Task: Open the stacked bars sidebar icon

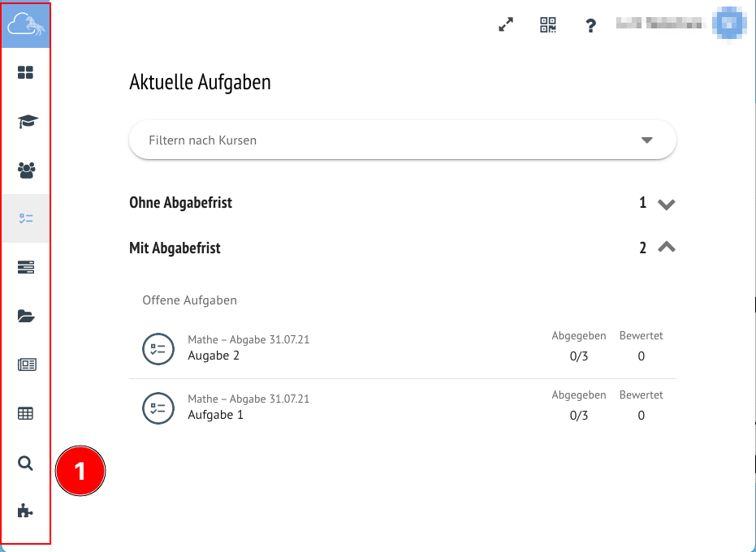Action: pyautogui.click(x=26, y=267)
